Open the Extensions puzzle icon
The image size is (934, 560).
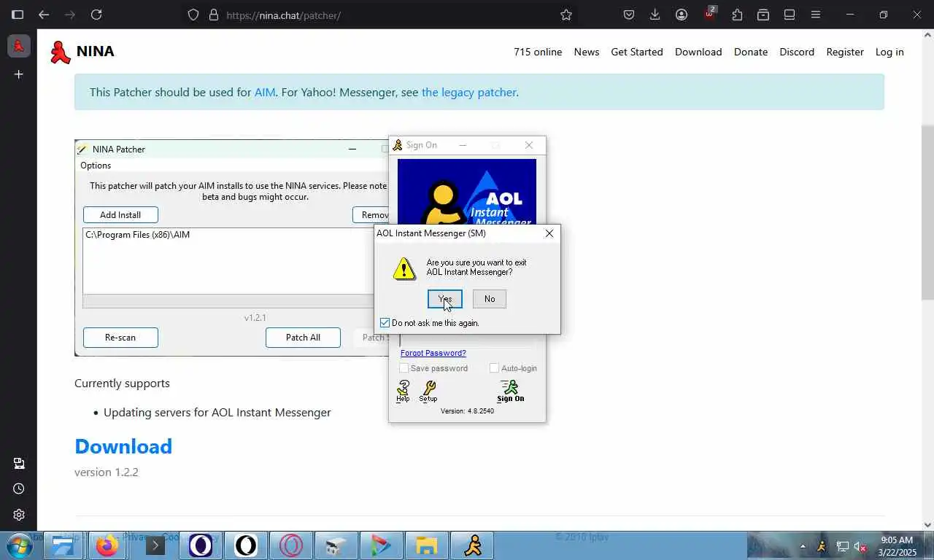tap(737, 15)
